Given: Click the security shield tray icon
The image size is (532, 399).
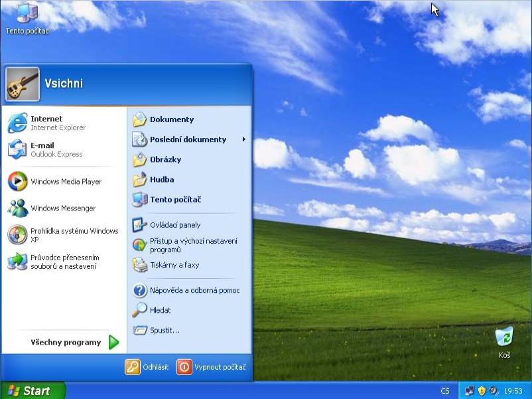Looking at the screenshot, I should (482, 391).
